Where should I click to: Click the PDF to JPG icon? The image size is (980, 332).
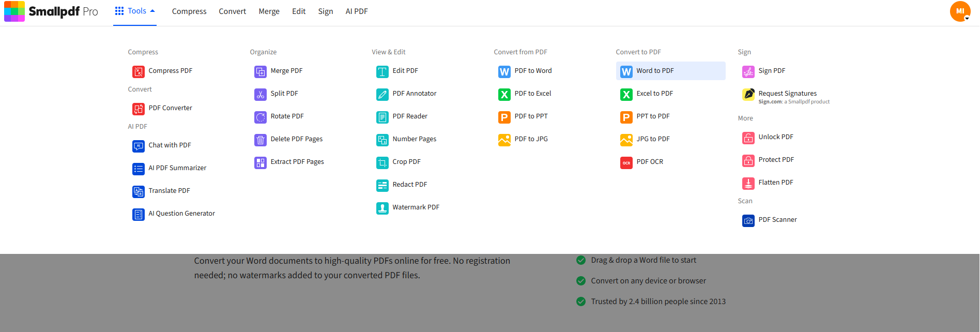[504, 140]
